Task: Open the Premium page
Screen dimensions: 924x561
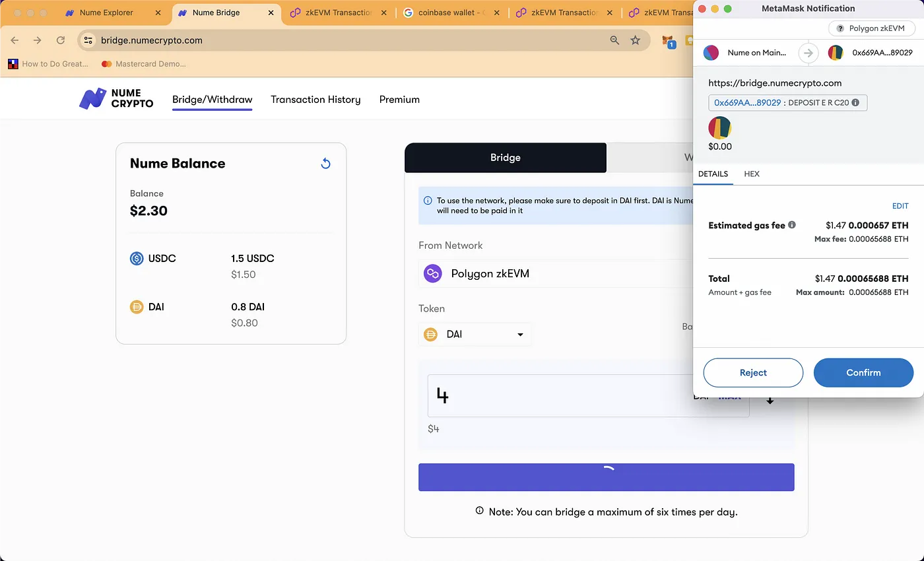Action: pyautogui.click(x=399, y=100)
